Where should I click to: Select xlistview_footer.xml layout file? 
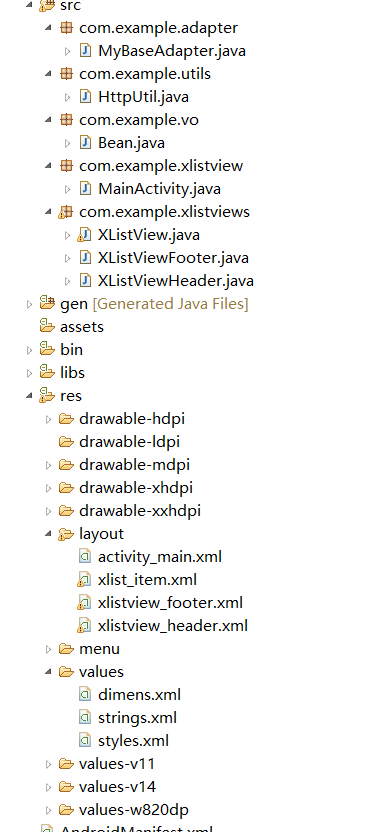coord(170,603)
